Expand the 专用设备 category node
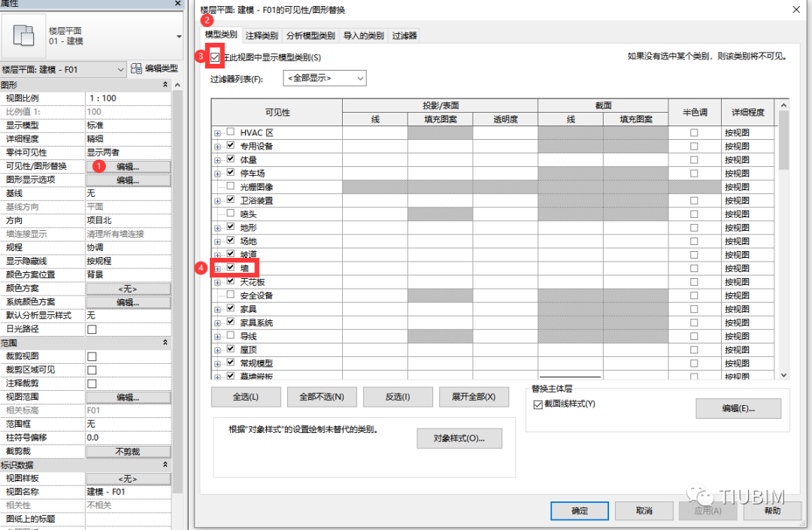Viewport: 812px width, 530px height. click(217, 147)
